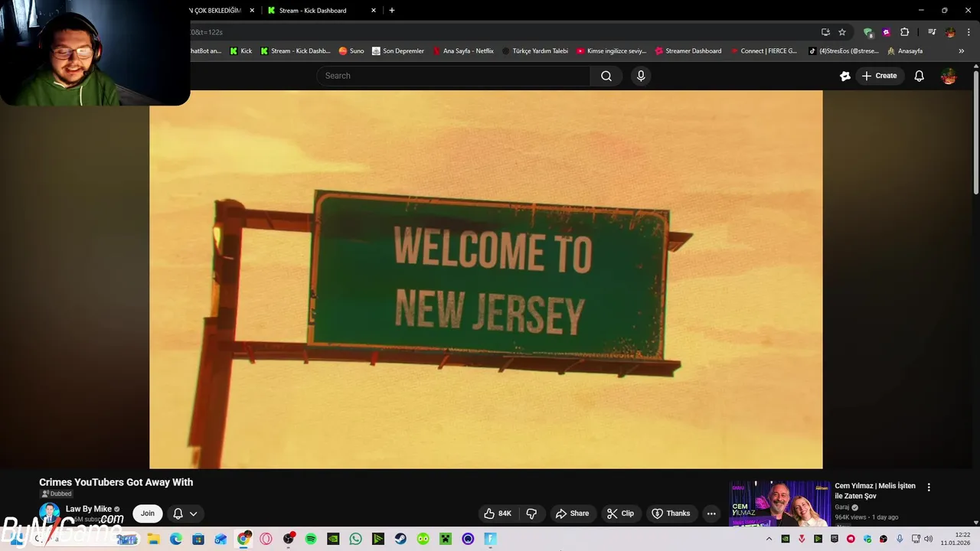
Task: Open Microsoft Store from the taskbar
Action: coord(198,539)
